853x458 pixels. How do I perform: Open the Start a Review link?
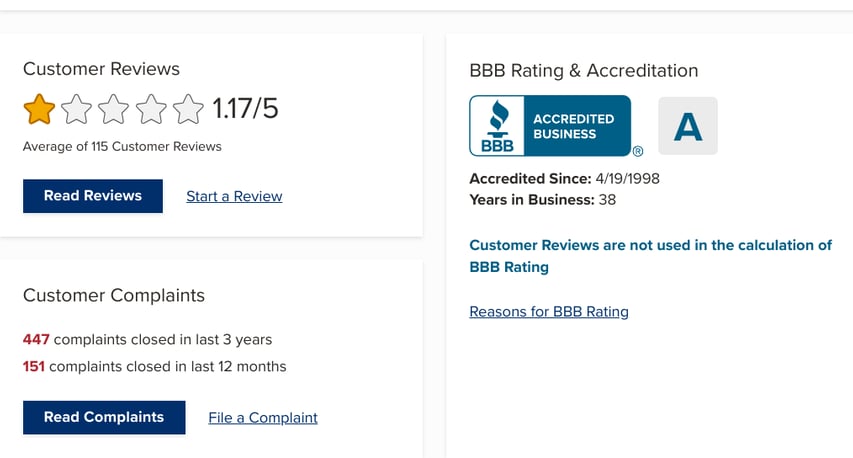point(234,197)
